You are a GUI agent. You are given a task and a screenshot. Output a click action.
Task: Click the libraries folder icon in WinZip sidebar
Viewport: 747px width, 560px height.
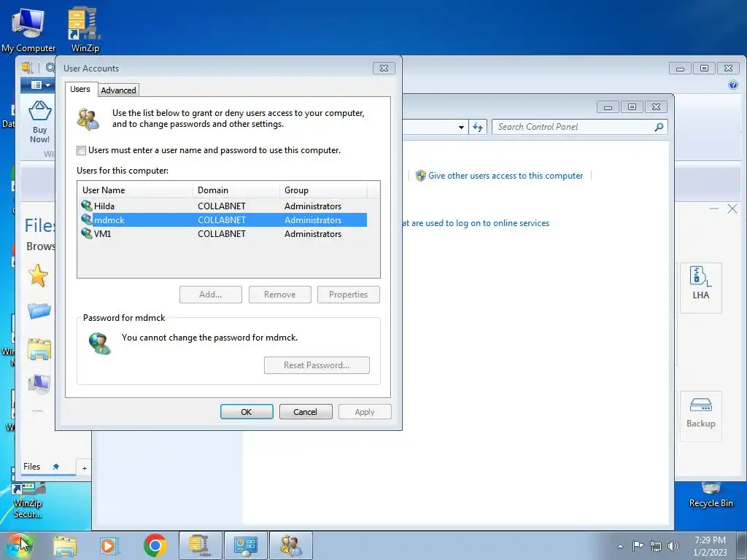(x=39, y=349)
